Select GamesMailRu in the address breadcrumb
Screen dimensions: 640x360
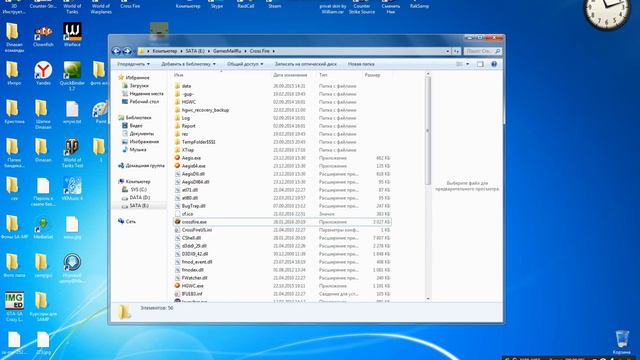tap(227, 51)
